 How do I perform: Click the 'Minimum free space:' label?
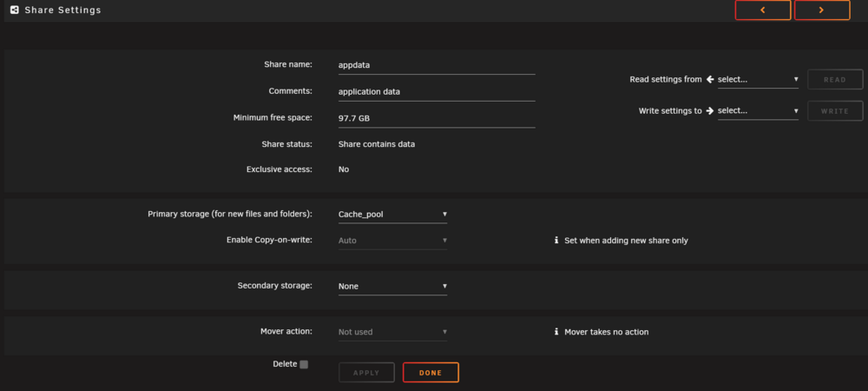273,117
